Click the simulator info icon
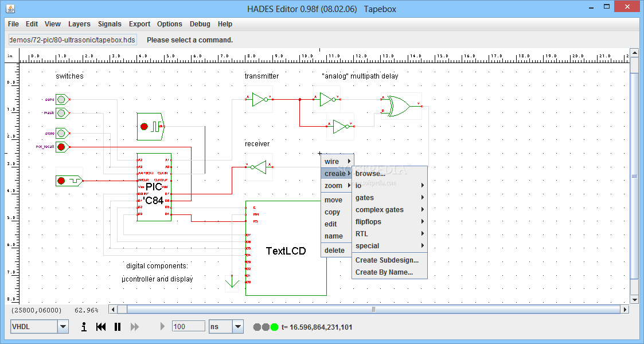The image size is (644, 344). point(84,327)
